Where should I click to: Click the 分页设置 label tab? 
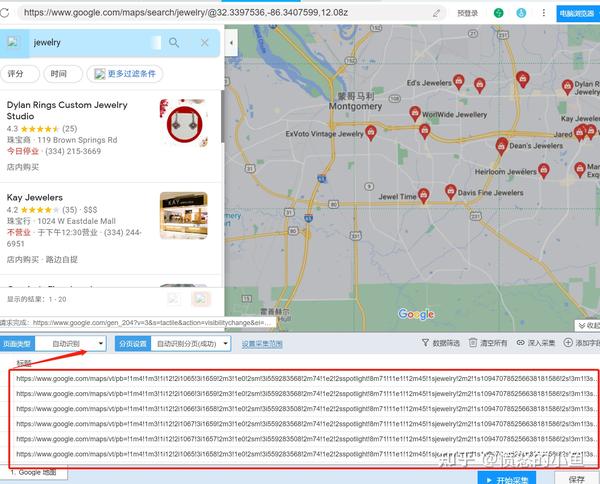click(x=133, y=344)
